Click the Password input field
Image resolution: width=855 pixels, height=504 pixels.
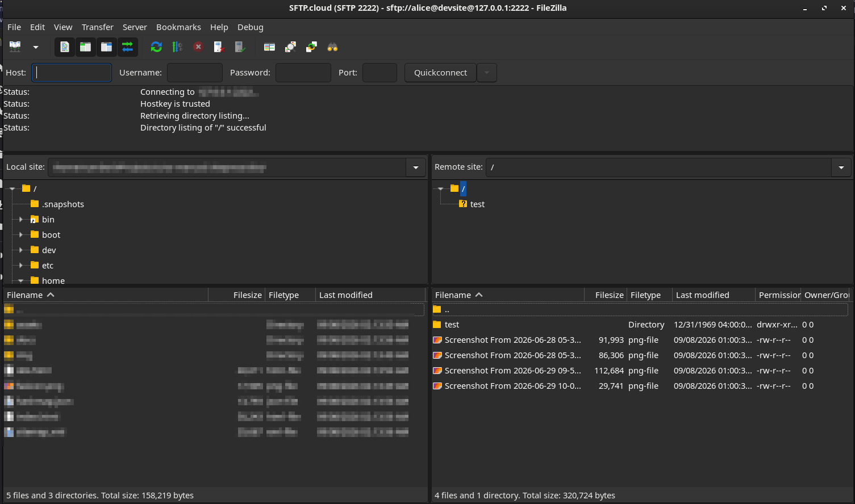[x=303, y=73]
